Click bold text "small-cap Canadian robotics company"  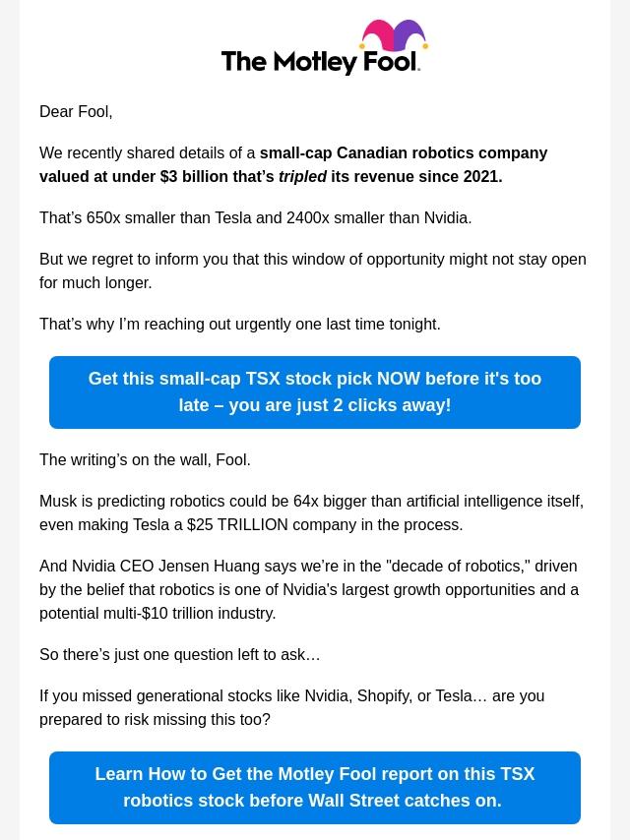pos(403,153)
